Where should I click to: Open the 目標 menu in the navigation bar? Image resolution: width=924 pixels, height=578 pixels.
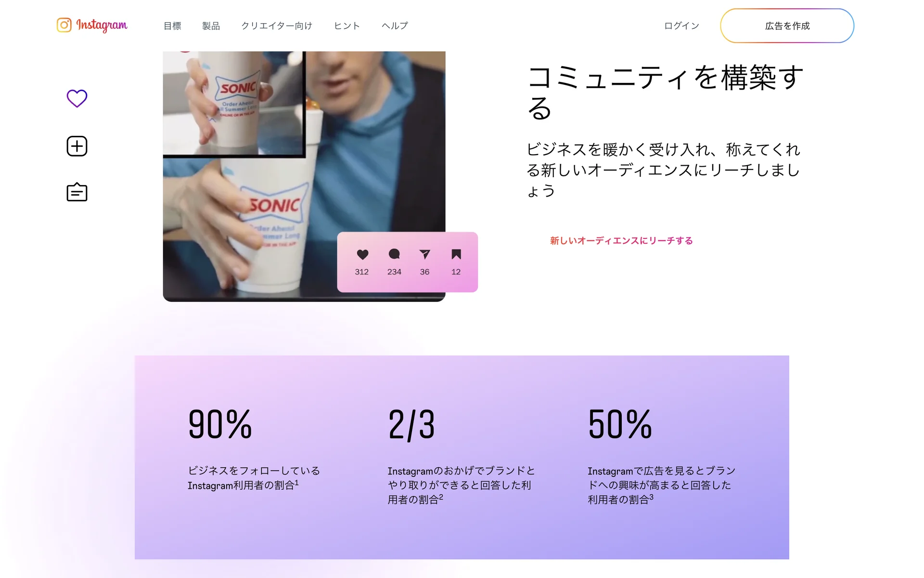point(172,26)
